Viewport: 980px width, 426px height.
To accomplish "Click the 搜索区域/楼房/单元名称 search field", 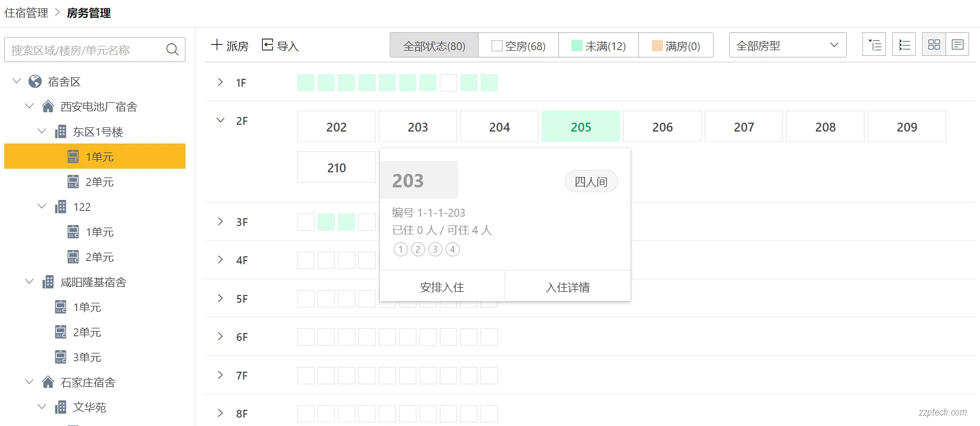I will pos(84,50).
